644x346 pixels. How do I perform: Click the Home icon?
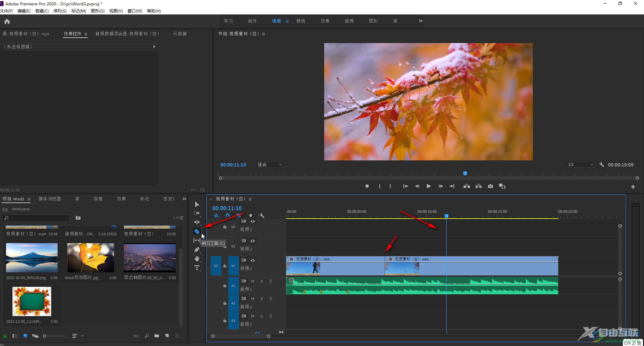tap(7, 22)
